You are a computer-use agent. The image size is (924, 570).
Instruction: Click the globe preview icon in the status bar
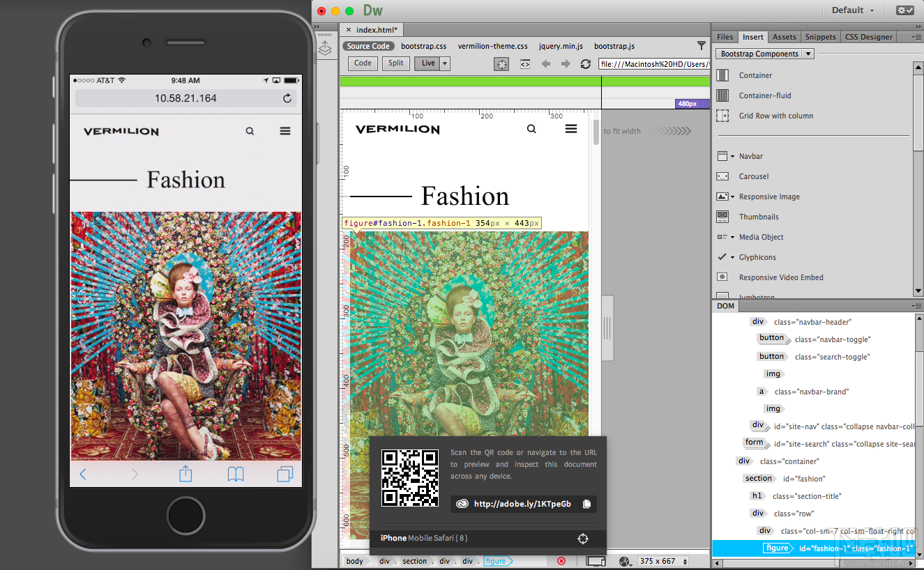click(624, 560)
